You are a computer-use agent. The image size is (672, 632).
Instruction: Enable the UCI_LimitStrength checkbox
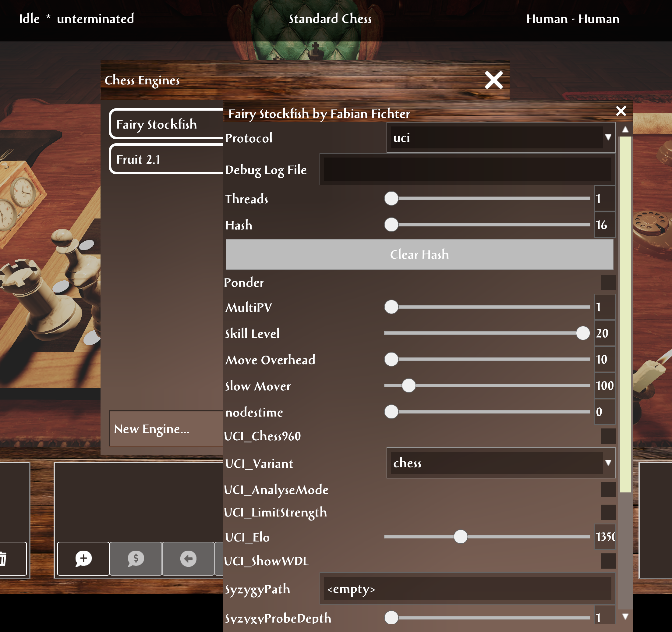coord(608,512)
